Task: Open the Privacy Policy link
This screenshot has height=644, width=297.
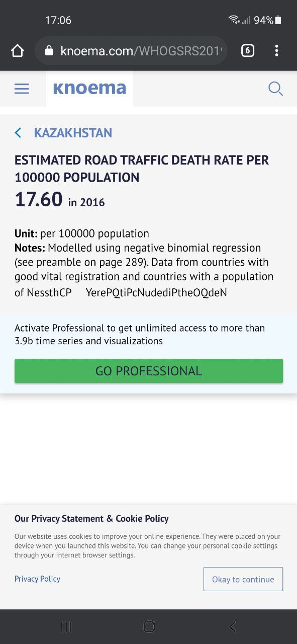Action: tap(37, 579)
